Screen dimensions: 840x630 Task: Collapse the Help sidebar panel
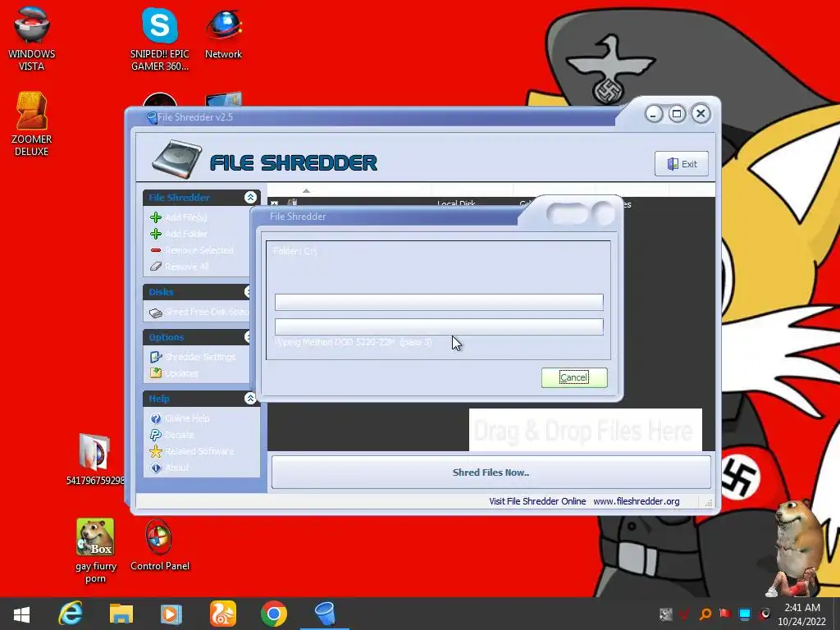click(250, 398)
